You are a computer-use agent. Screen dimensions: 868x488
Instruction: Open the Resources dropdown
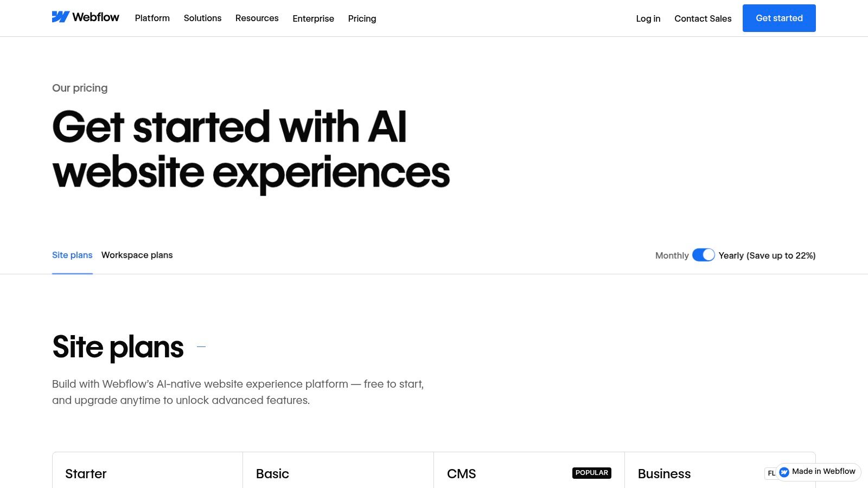(257, 18)
